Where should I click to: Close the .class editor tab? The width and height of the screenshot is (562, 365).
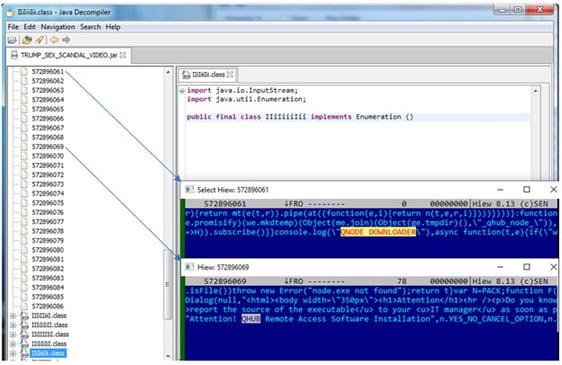click(230, 75)
